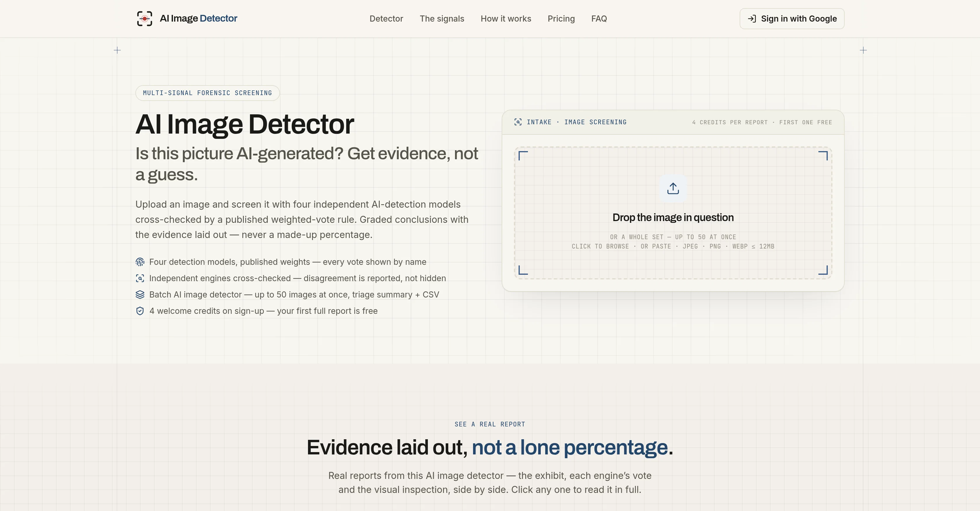Click the layers icon beside Batch AI image detector

click(x=140, y=295)
